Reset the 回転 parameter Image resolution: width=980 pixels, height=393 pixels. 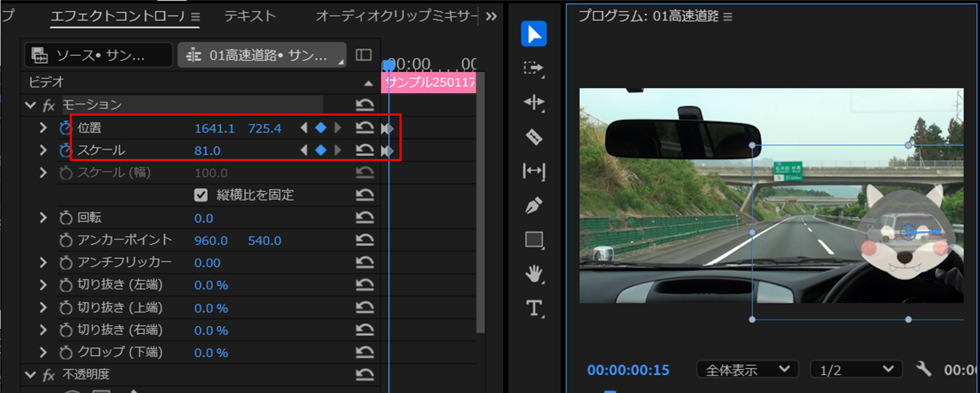[364, 218]
